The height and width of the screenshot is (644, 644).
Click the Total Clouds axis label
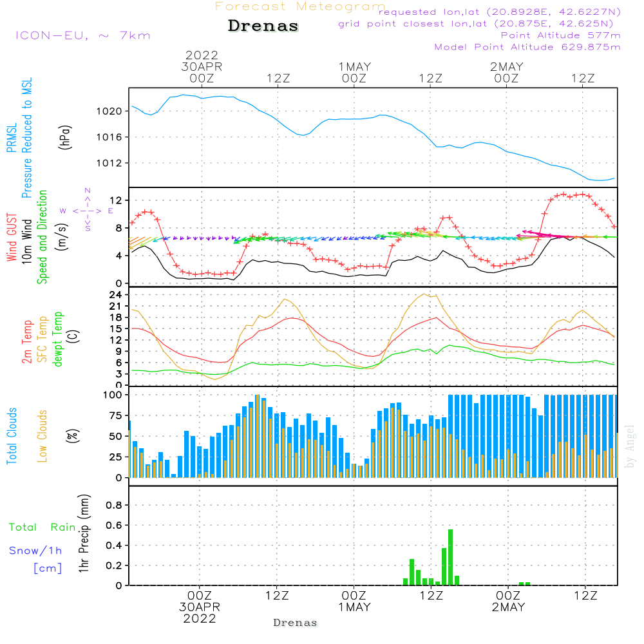12,436
